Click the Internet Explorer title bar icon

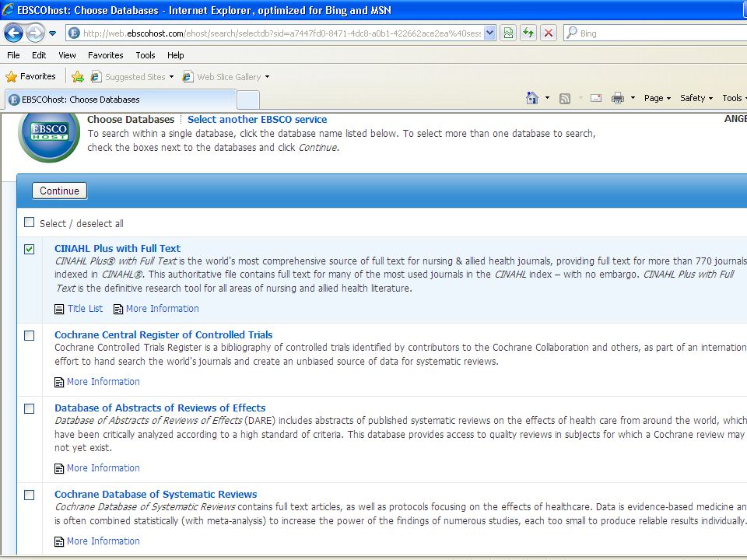click(8, 9)
